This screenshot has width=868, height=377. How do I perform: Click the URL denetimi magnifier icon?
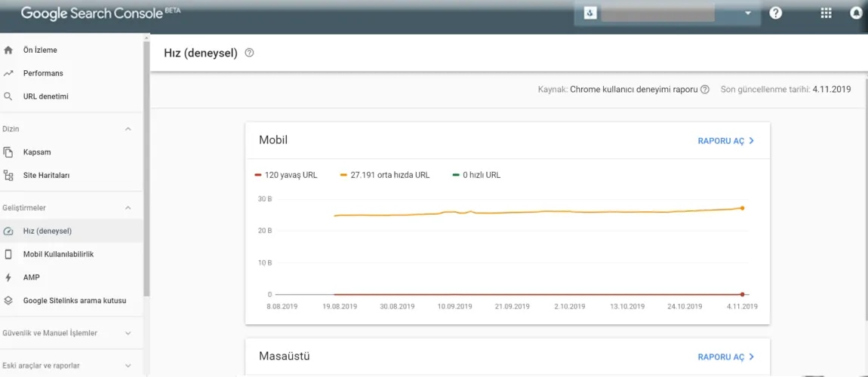8,97
